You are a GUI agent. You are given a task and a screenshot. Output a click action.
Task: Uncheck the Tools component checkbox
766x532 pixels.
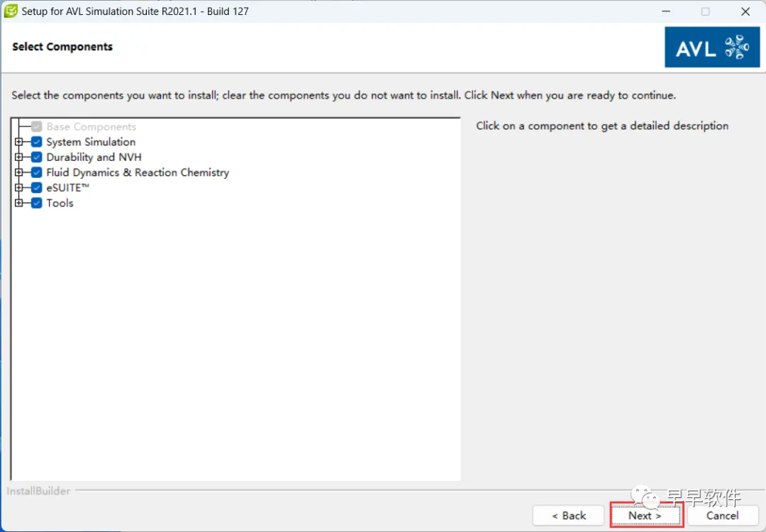pos(37,204)
